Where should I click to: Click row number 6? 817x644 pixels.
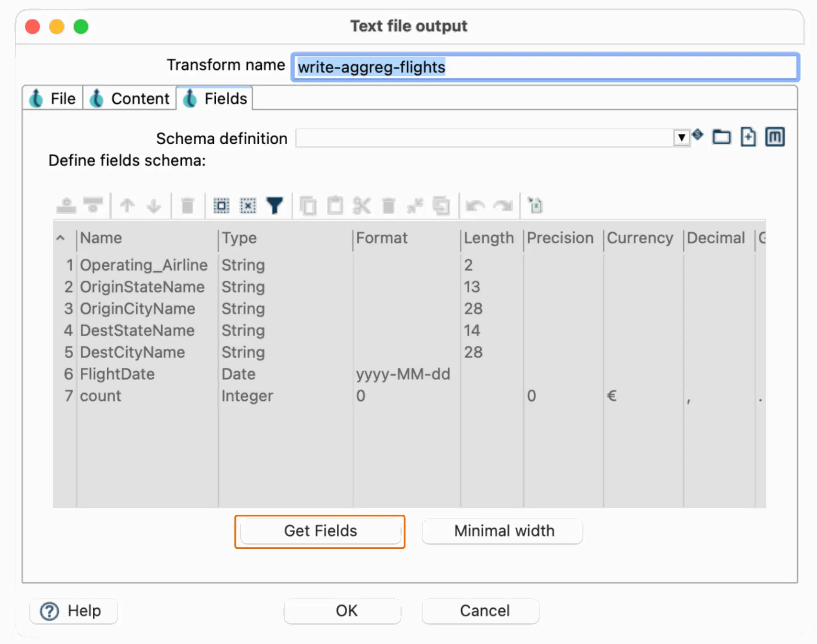[69, 374]
